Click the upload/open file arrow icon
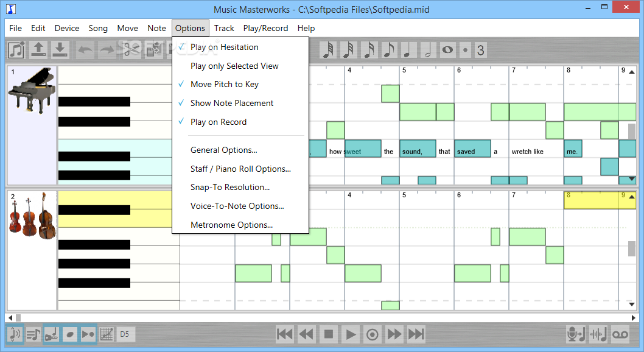644x352 pixels. click(x=38, y=50)
